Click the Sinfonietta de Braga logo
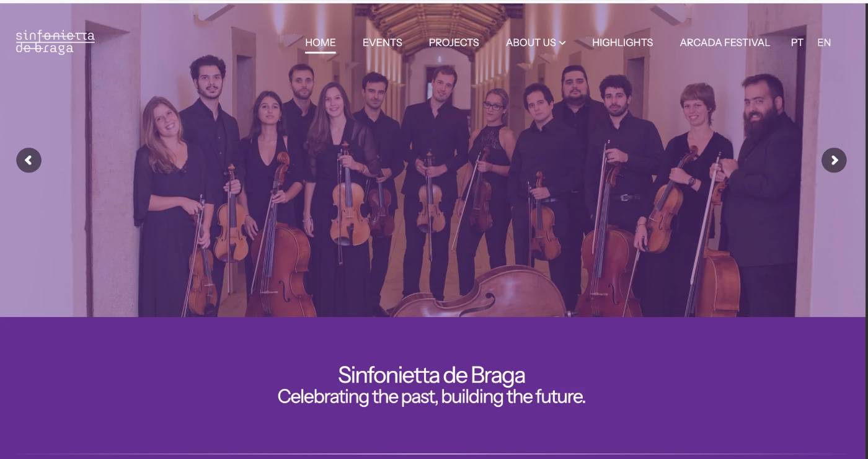 pos(55,42)
